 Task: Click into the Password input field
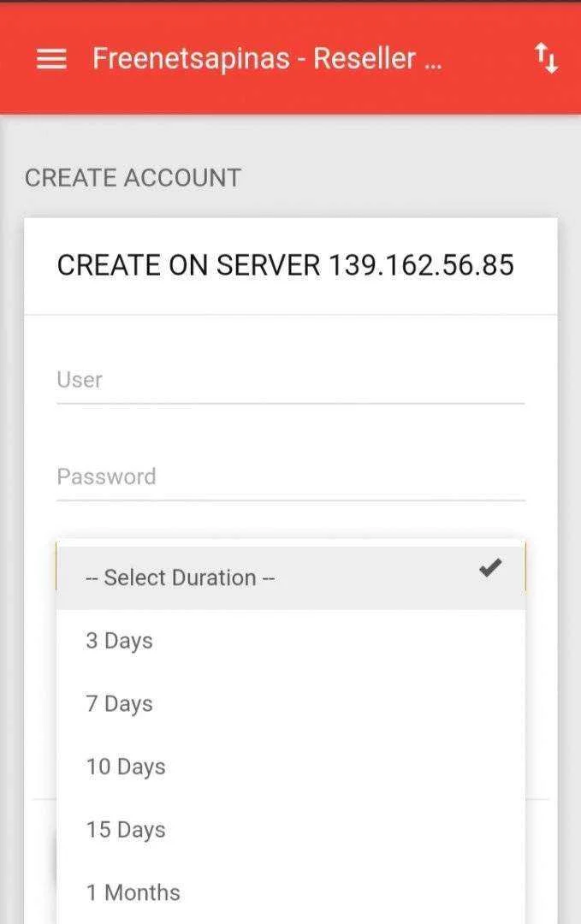tap(291, 477)
